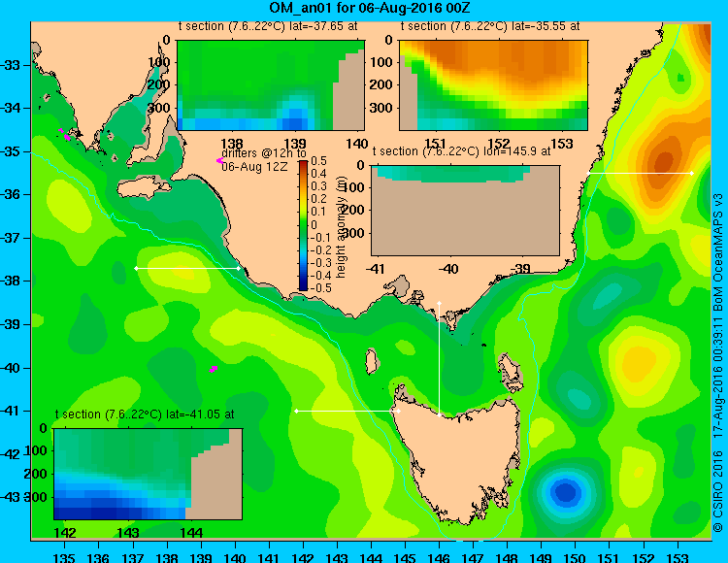Click the white section line at latitude -37.65
The image size is (728, 563).
[187, 268]
